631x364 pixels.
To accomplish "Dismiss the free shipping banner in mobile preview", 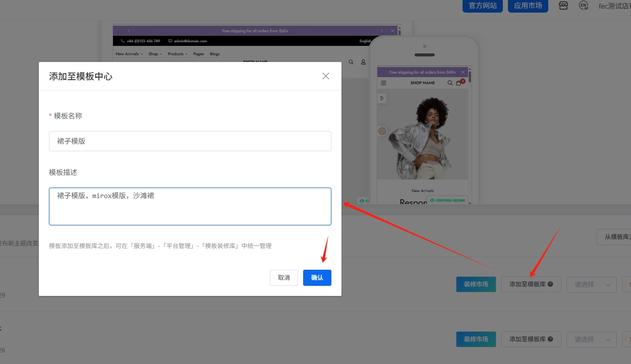I will [x=463, y=72].
